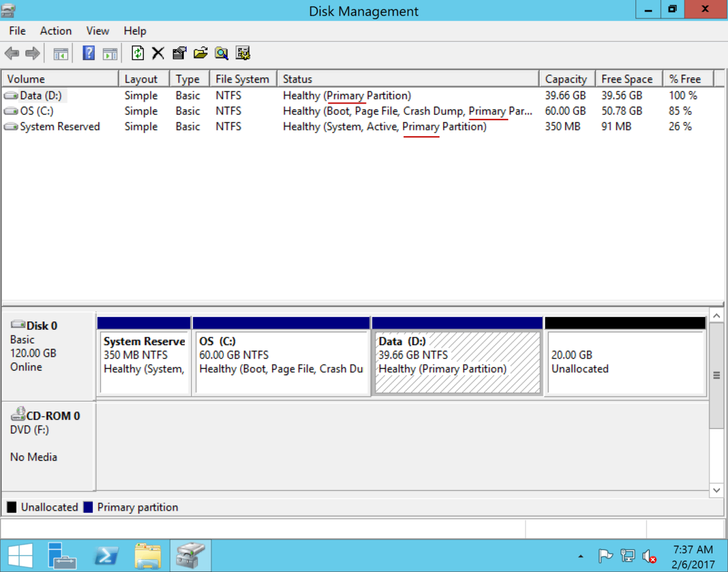Viewport: 728px width, 572px height.
Task: Click the Refresh icon on the toolbar
Action: (x=138, y=53)
